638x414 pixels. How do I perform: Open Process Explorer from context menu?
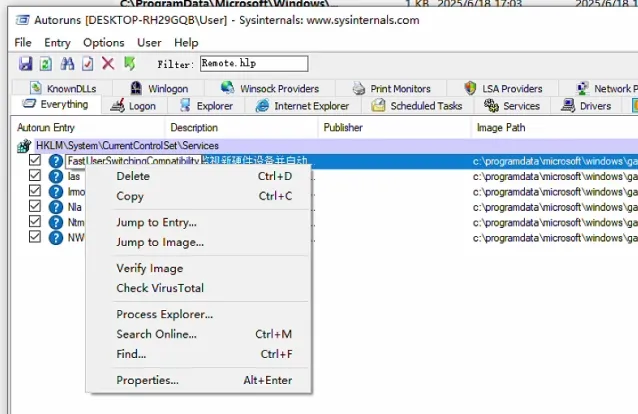(199, 314)
